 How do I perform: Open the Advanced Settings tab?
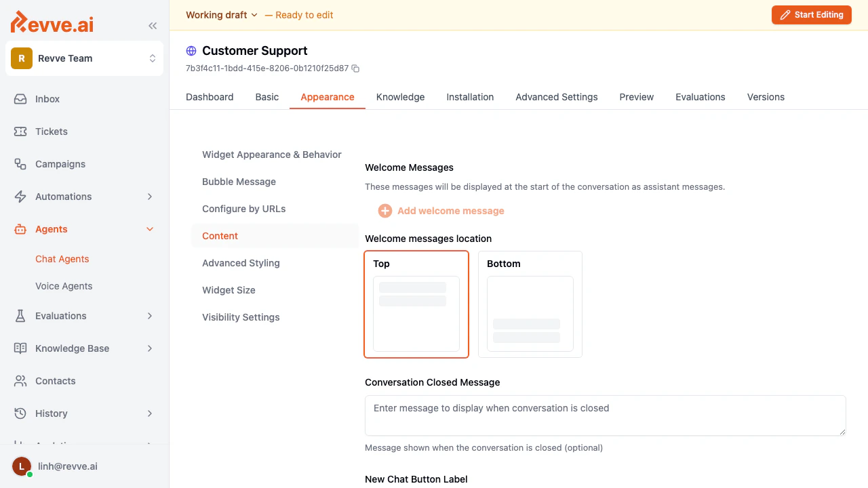tap(557, 97)
